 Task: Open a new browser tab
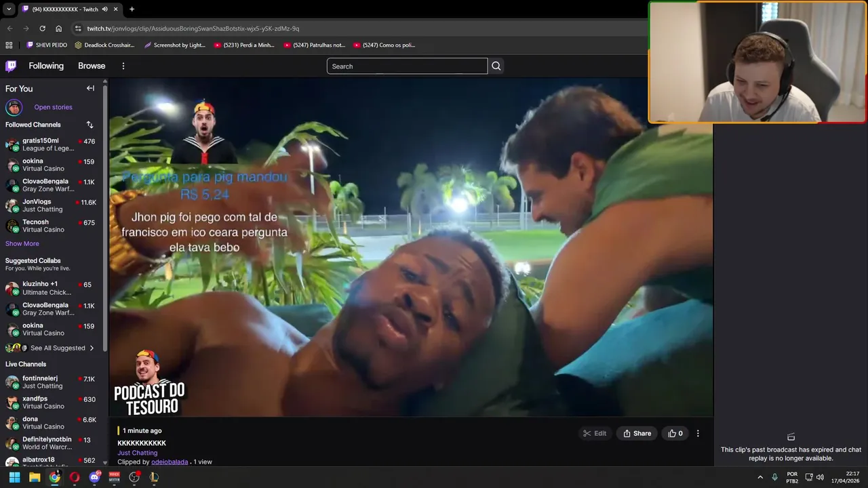tap(132, 9)
